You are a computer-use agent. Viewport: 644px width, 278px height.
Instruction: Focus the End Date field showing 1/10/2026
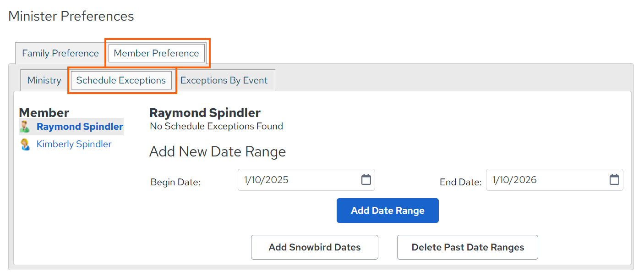pos(555,180)
